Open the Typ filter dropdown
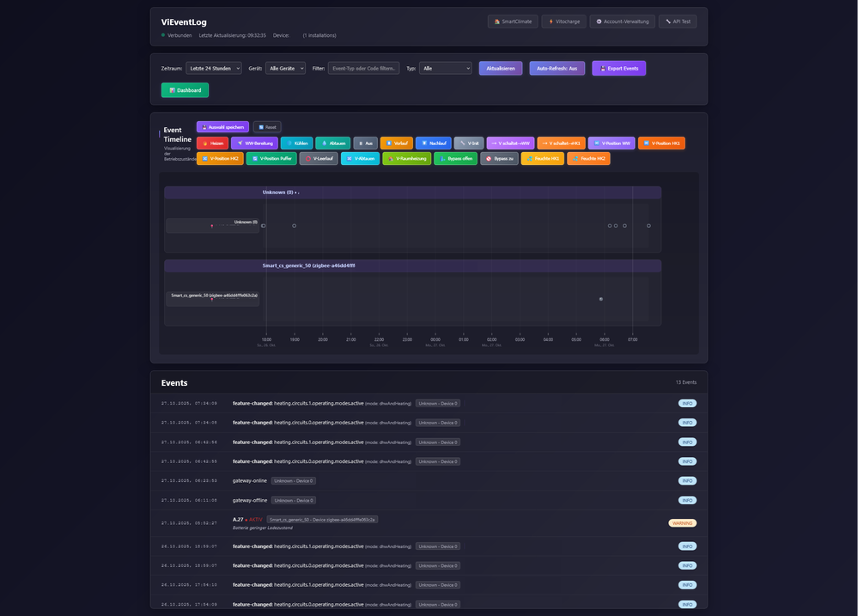The image size is (858, 616). (445, 68)
